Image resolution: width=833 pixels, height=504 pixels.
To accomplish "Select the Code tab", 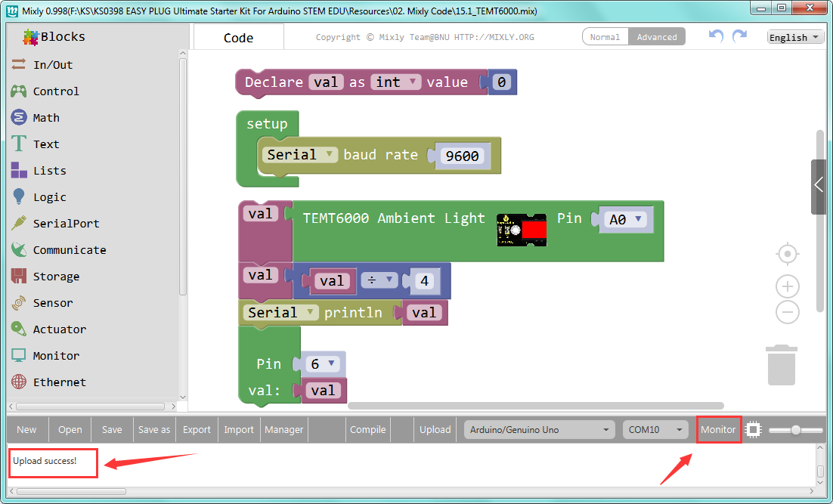I will 239,38.
